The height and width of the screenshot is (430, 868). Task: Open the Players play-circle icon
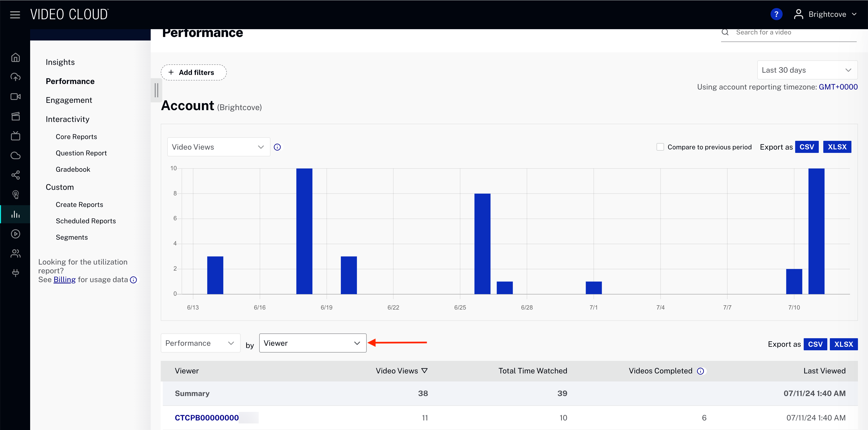pos(16,234)
